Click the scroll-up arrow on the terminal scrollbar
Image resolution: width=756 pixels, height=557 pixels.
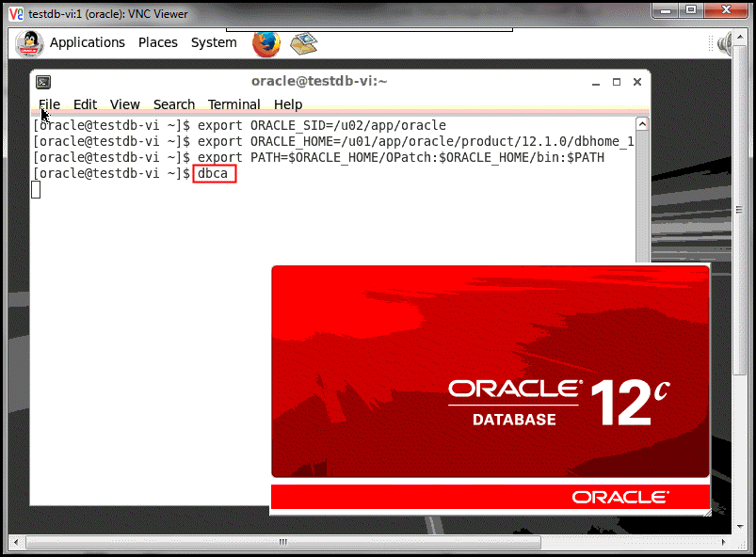[x=641, y=121]
